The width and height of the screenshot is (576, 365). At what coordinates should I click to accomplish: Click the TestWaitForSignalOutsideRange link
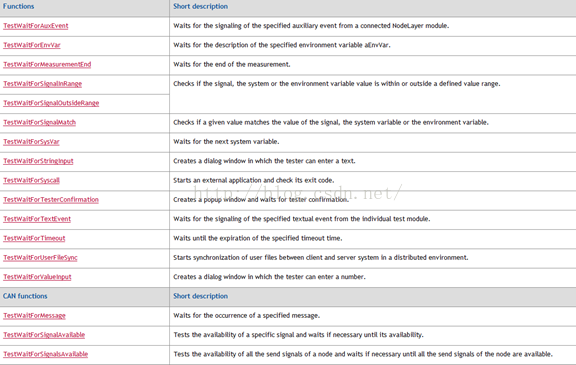[51, 103]
